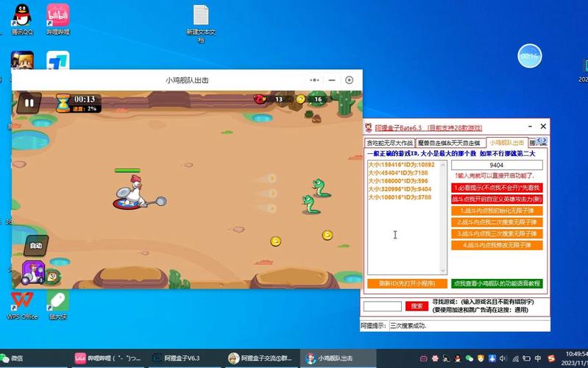Image resolution: width=588 pixels, height=368 pixels.
Task: Click 2.战斗内点我二次搜索无限子弹 button
Action: coord(497,222)
